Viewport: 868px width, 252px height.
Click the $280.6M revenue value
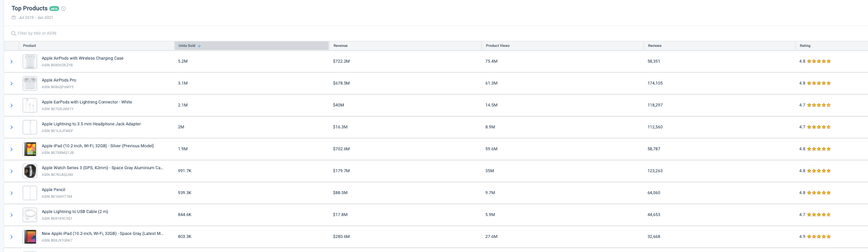[x=341, y=237]
